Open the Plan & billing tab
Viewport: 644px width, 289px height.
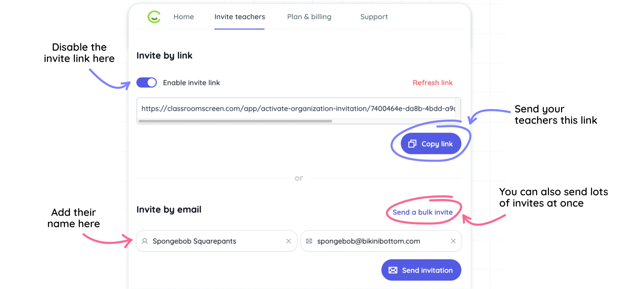309,17
